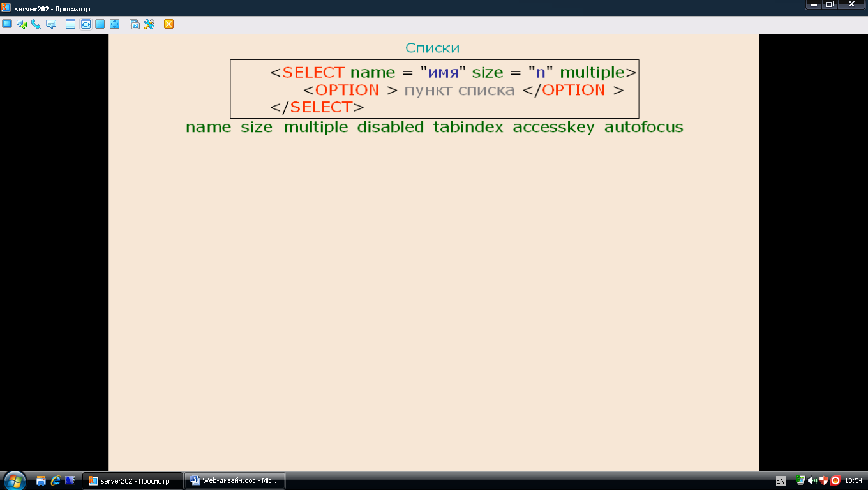Launch Show Desktop quick launch icon
This screenshot has height=490, width=868.
coord(41,480)
